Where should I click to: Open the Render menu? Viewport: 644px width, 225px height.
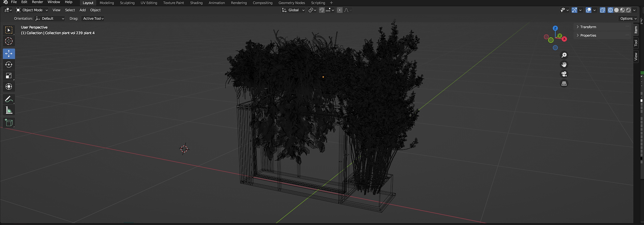tap(37, 2)
